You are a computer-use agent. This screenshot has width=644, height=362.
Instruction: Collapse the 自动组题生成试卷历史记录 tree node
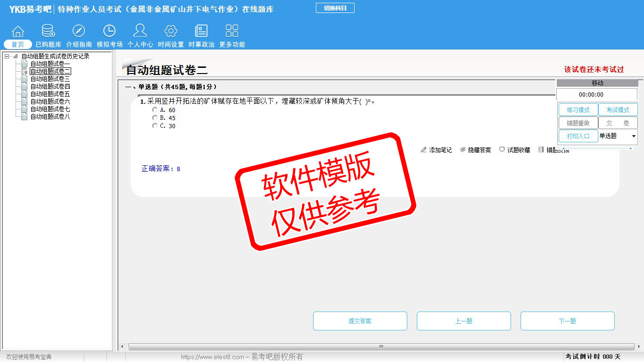coord(7,57)
